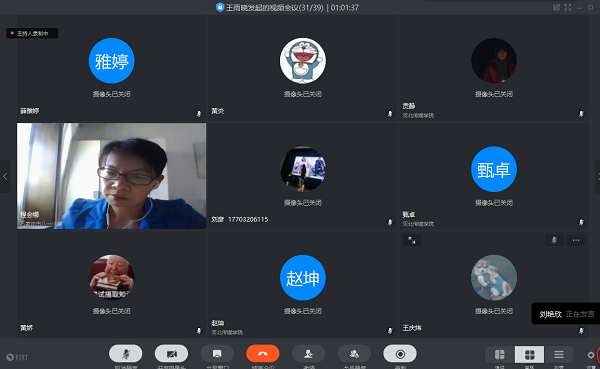Switch to list layout view

click(x=559, y=354)
